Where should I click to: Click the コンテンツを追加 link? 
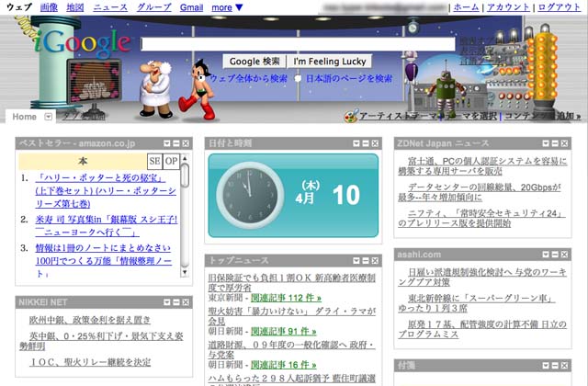click(x=542, y=117)
